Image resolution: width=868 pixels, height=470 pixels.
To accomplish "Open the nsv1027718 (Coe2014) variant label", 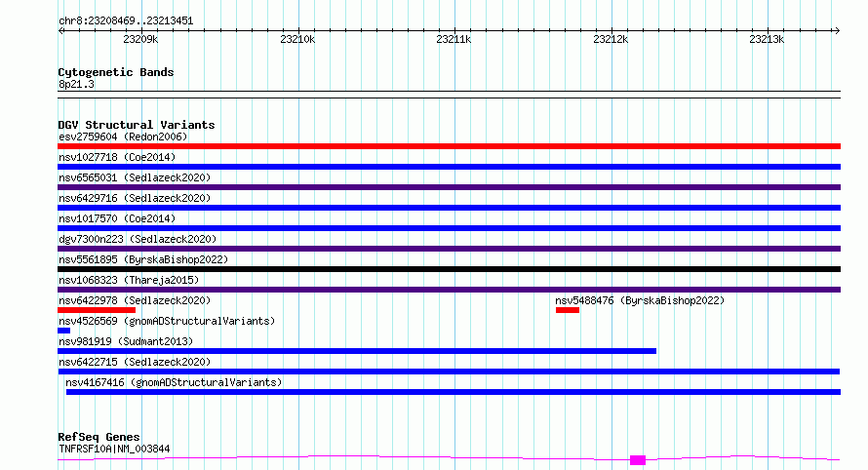I will coord(117,157).
